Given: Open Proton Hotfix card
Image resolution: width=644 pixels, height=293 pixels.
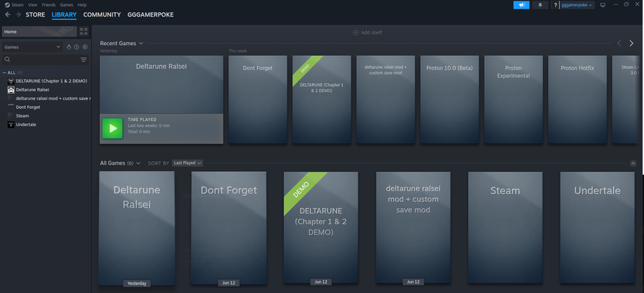Looking at the screenshot, I should click(x=577, y=100).
